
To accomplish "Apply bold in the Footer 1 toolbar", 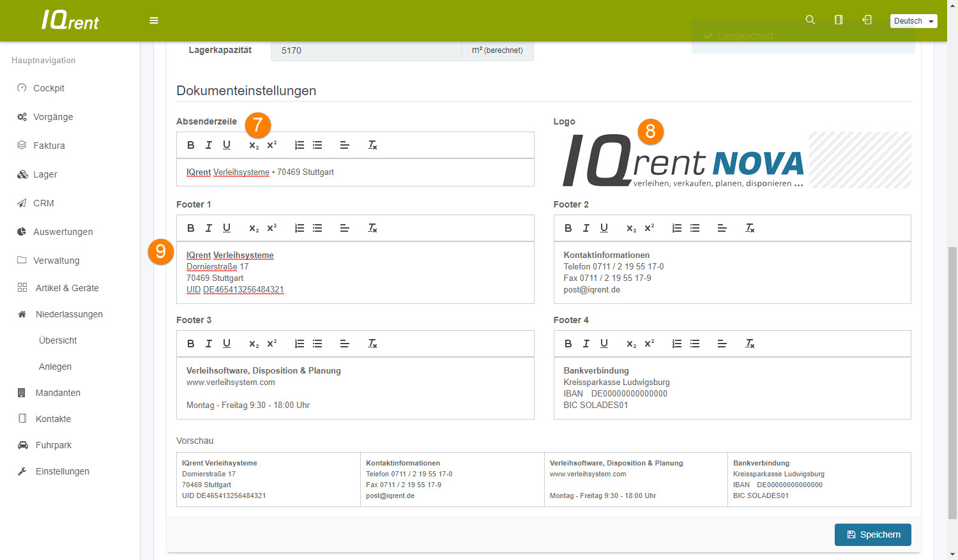I will tap(190, 228).
